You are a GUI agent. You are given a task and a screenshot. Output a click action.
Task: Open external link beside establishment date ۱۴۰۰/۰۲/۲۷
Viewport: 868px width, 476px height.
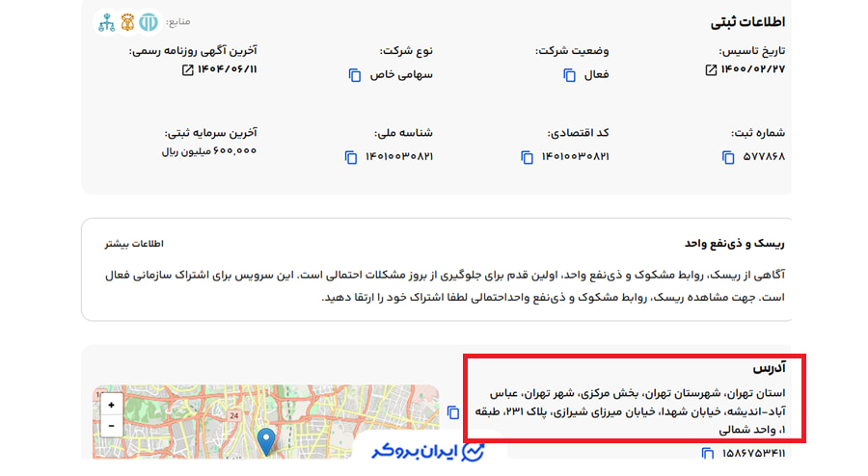711,70
